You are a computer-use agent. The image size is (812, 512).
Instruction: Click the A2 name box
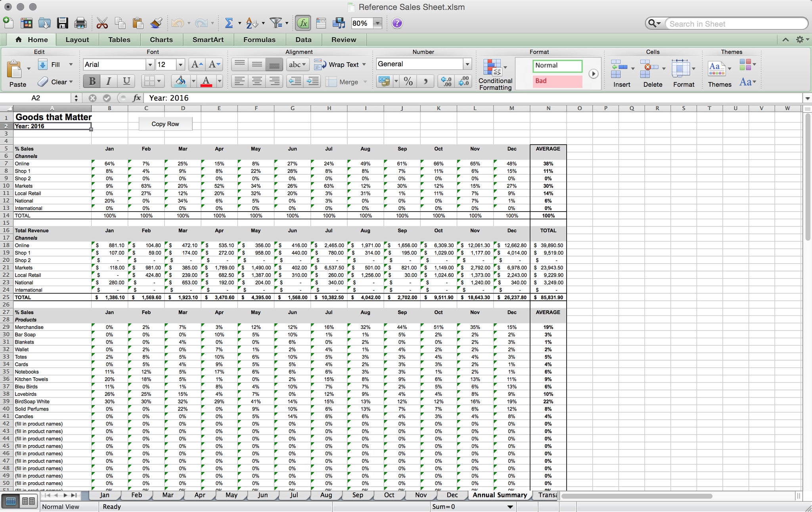pyautogui.click(x=36, y=98)
